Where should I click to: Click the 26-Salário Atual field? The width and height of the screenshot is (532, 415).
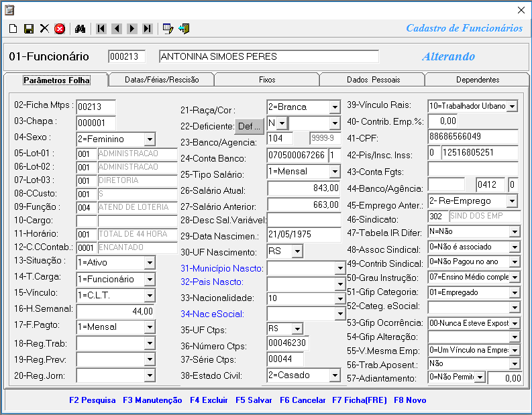pos(304,188)
